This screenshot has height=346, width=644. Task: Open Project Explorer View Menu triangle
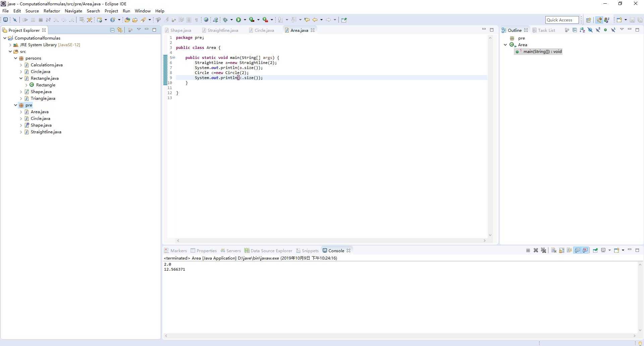click(139, 29)
